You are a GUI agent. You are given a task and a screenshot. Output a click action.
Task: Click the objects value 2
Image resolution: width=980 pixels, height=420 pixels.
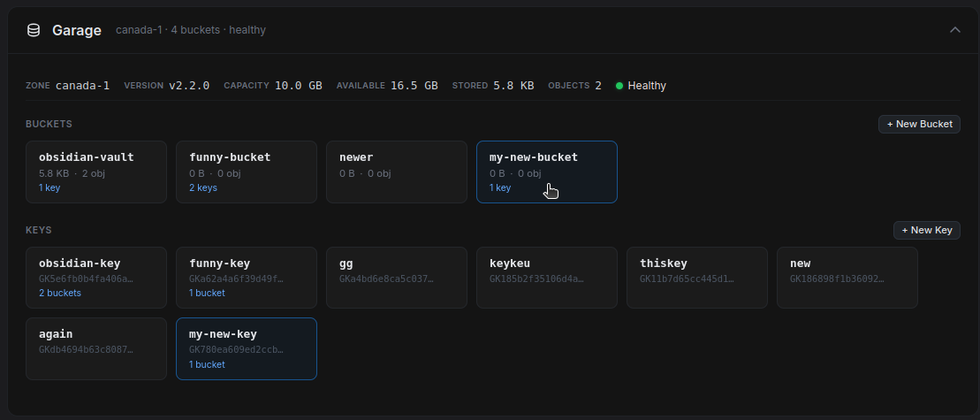pos(598,86)
